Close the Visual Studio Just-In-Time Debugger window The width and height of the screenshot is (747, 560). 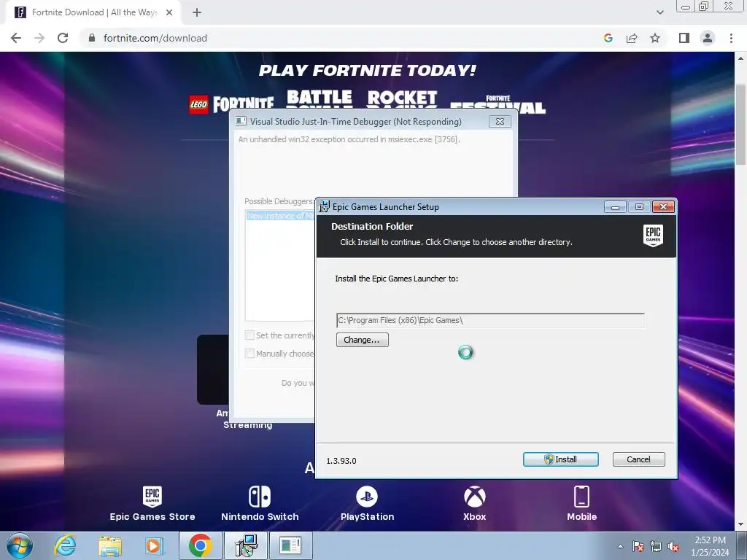coord(500,122)
